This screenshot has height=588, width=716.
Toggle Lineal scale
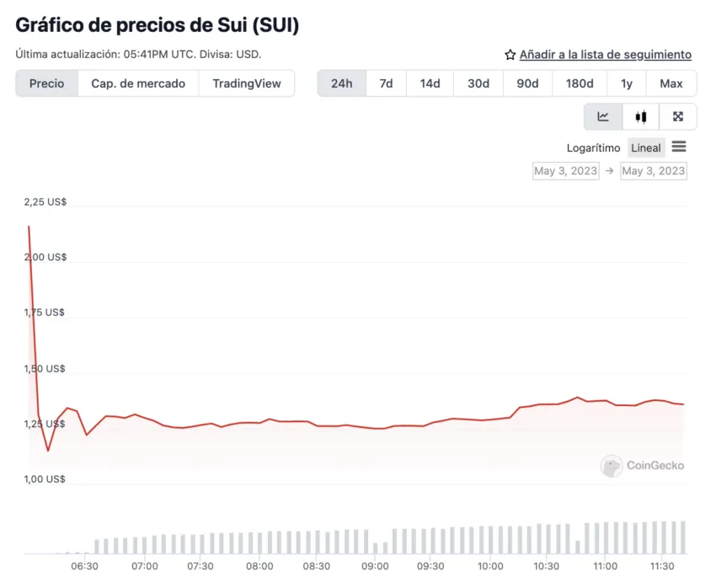click(x=646, y=148)
